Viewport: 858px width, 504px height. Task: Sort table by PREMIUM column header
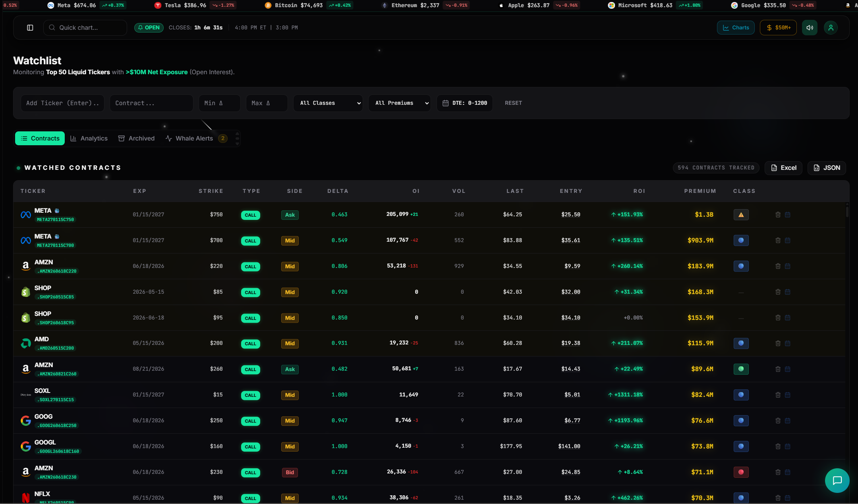point(700,191)
